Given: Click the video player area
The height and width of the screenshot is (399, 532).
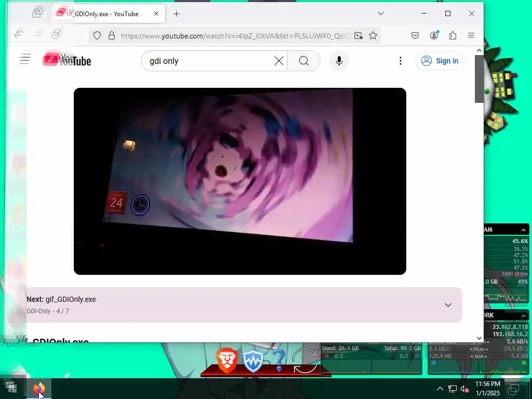Looking at the screenshot, I should [x=240, y=181].
